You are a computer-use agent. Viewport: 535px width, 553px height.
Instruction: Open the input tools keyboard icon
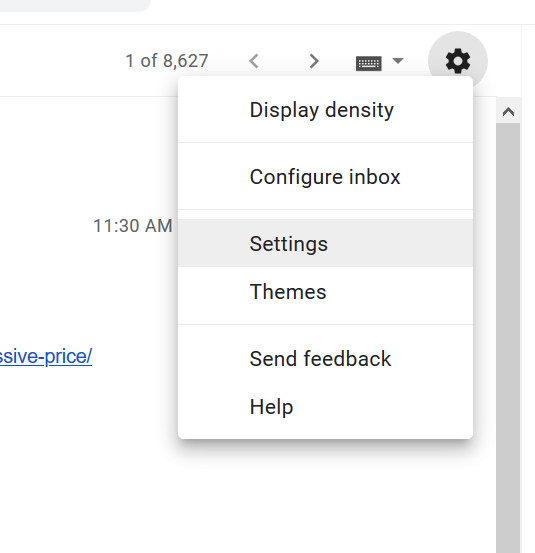point(369,63)
